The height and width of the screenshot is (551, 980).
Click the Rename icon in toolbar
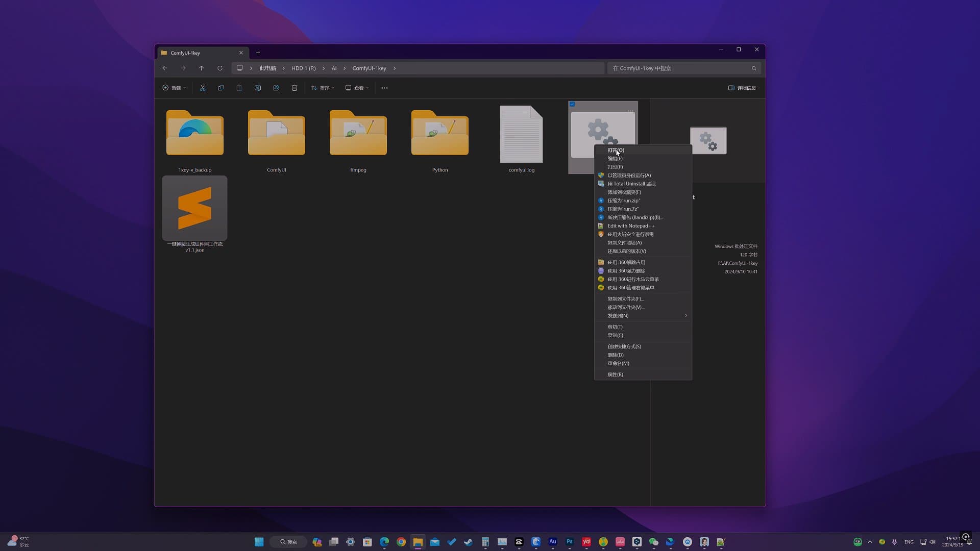(258, 88)
